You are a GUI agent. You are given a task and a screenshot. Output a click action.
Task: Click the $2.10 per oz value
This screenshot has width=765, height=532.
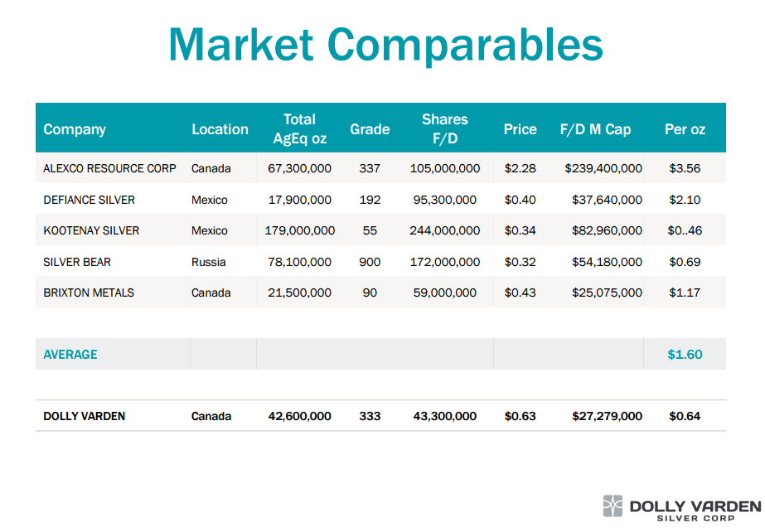coord(685,200)
